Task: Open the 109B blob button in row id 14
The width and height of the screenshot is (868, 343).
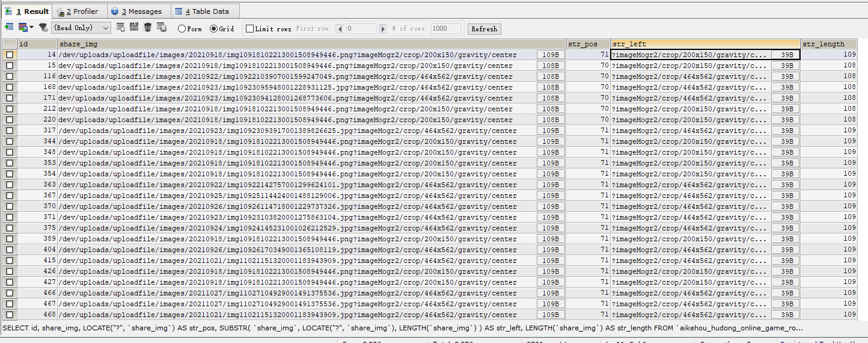Action: [x=551, y=55]
